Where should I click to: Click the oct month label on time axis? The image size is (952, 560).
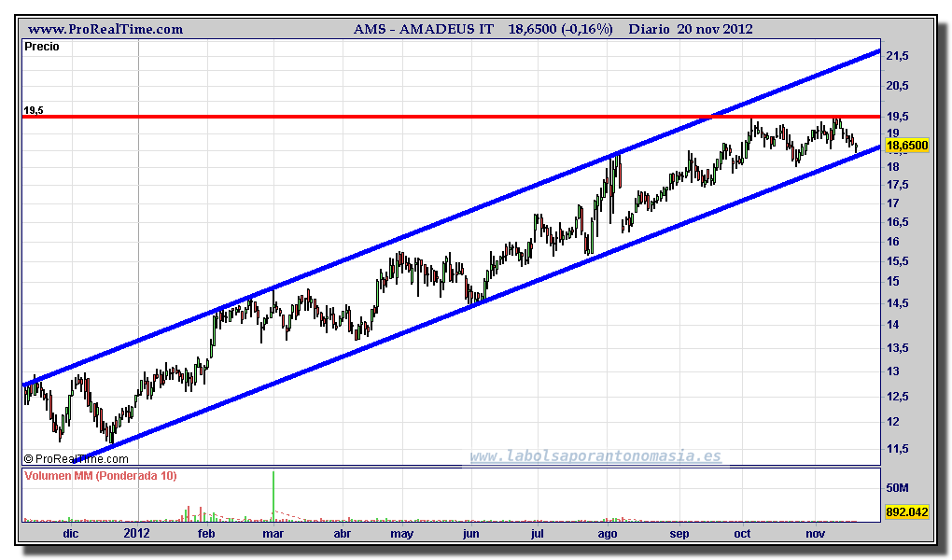coord(742,534)
